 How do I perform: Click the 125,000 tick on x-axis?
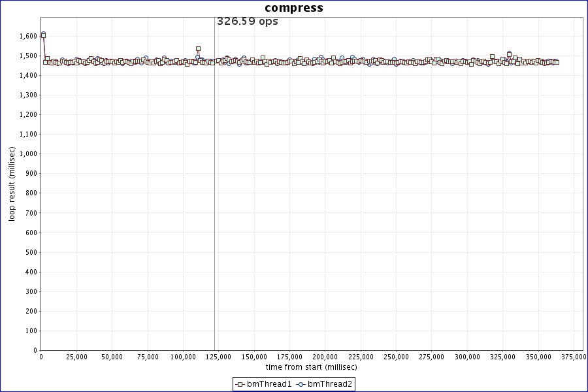coord(218,357)
